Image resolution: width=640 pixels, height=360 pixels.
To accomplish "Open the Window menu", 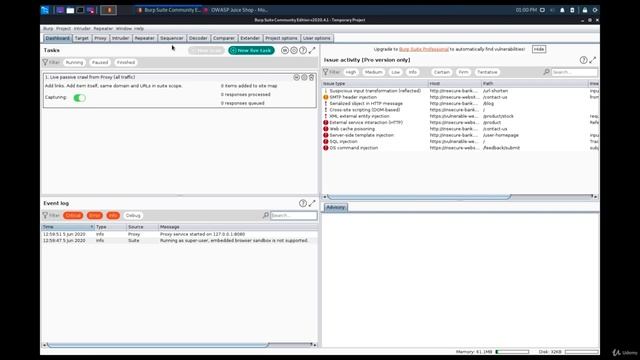I will tap(124, 29).
